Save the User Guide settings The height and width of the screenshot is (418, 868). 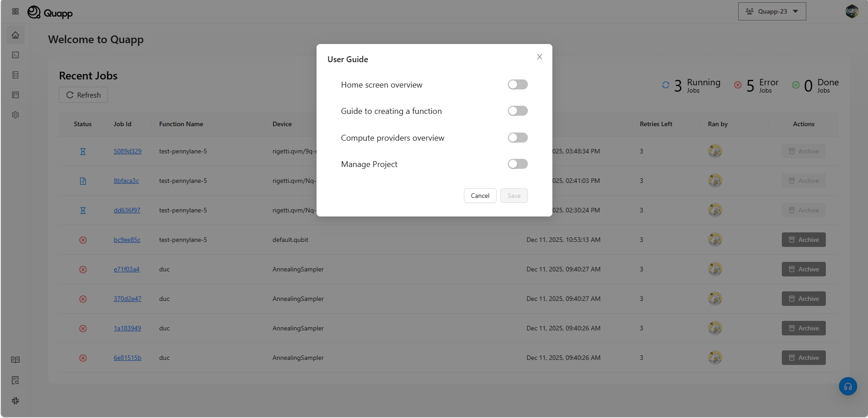coord(513,195)
